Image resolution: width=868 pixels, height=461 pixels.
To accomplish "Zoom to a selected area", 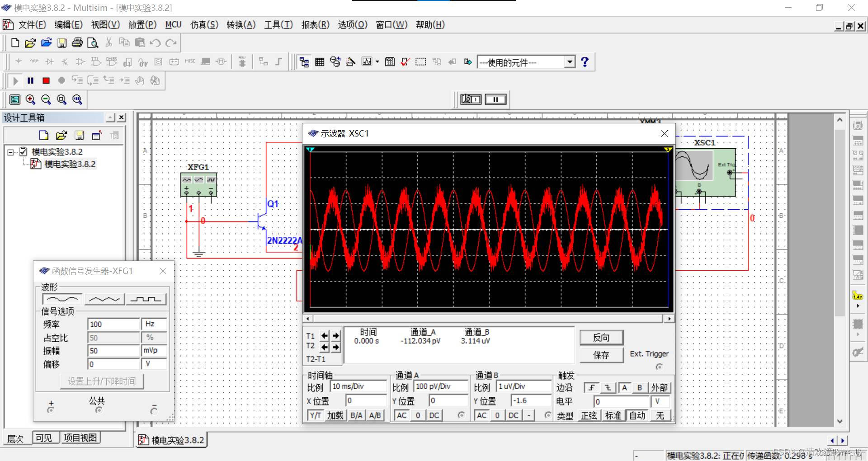I will (x=61, y=99).
